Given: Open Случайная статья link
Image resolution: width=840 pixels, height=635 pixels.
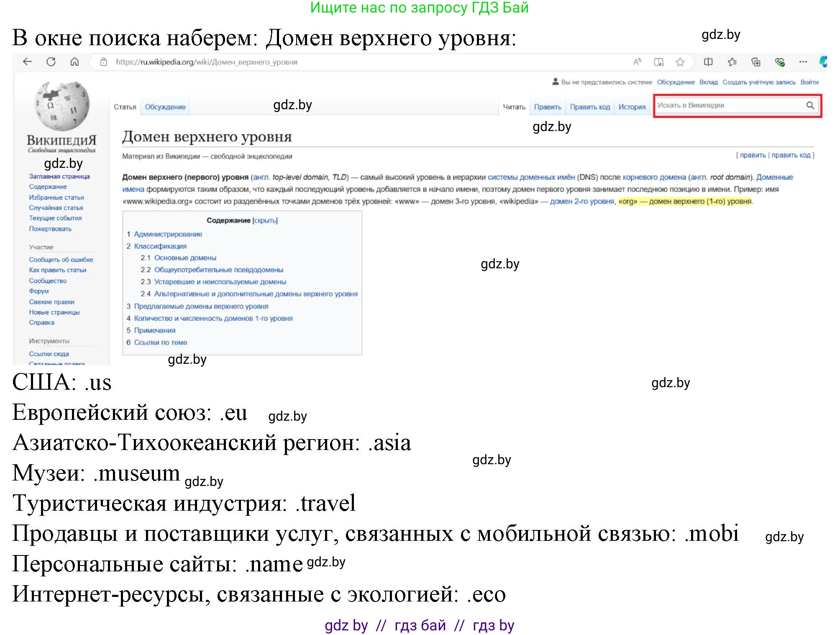Looking at the screenshot, I should (x=56, y=208).
